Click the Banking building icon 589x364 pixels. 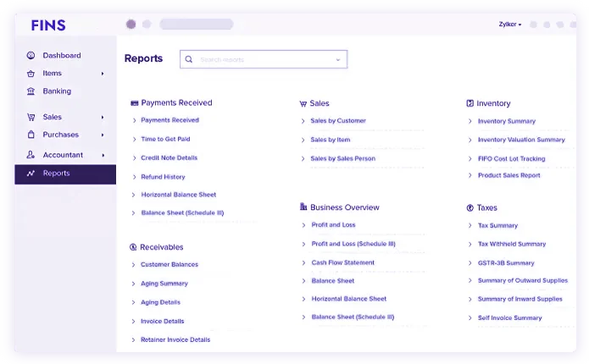(x=31, y=91)
